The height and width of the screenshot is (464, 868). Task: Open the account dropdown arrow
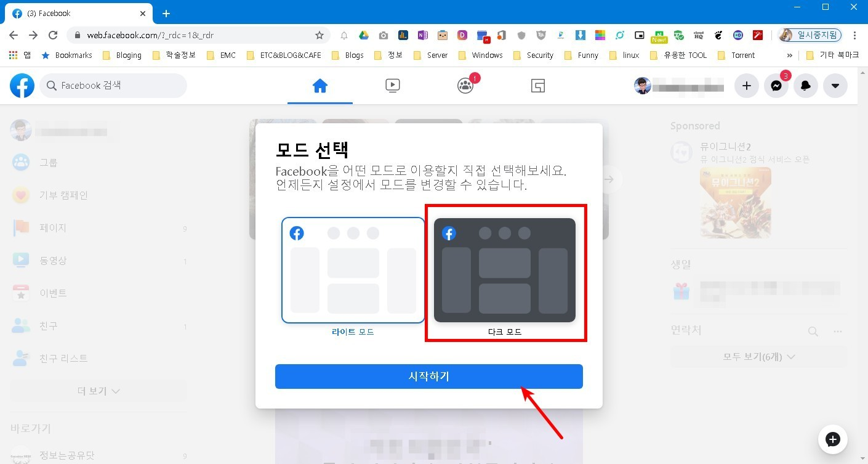835,86
